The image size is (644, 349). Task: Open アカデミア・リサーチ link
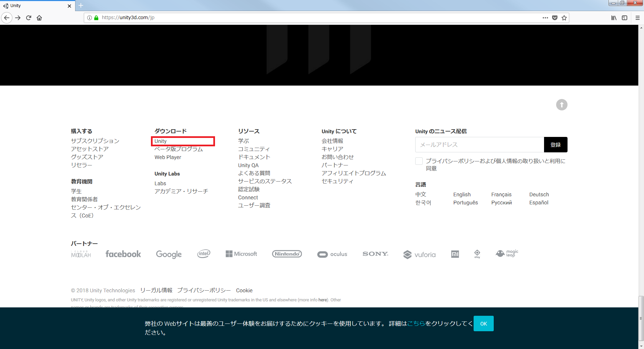(181, 191)
